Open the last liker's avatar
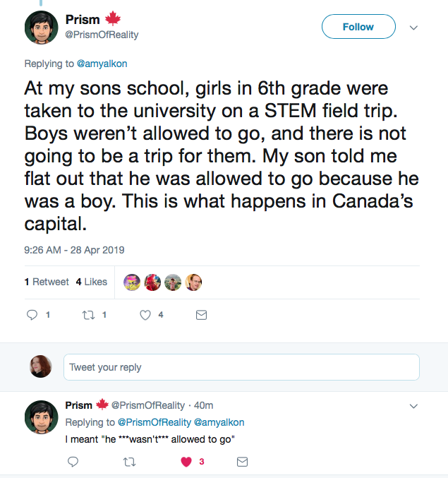Viewport: 448px width, 478px height. pyautogui.click(x=193, y=282)
